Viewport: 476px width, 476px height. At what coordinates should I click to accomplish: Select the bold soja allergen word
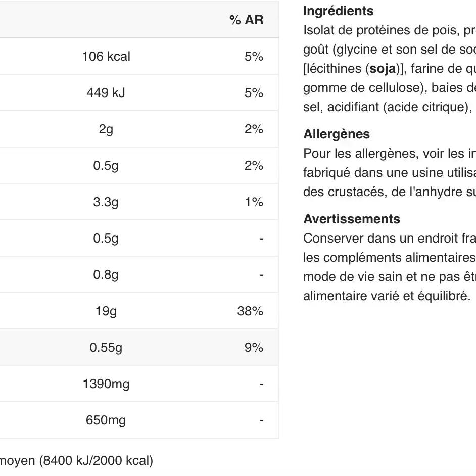[382, 68]
